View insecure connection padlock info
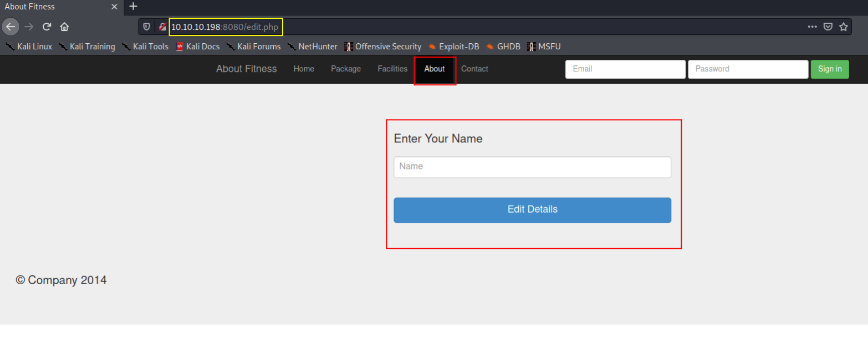 pyautogui.click(x=162, y=26)
